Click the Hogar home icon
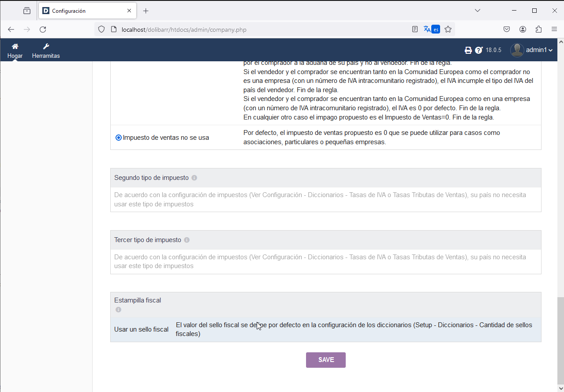The width and height of the screenshot is (564, 392). (x=15, y=46)
